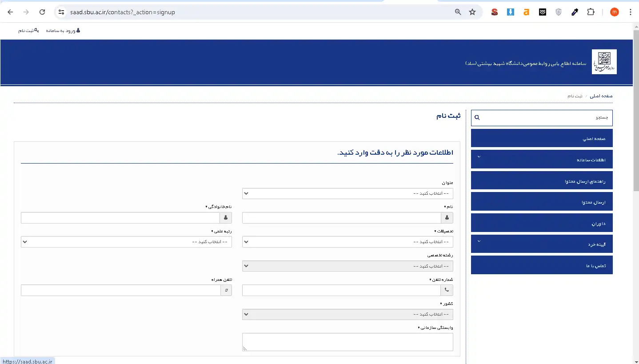Open the gray shield extension icon
Viewport: 639px width, 364px height.
pos(559,12)
